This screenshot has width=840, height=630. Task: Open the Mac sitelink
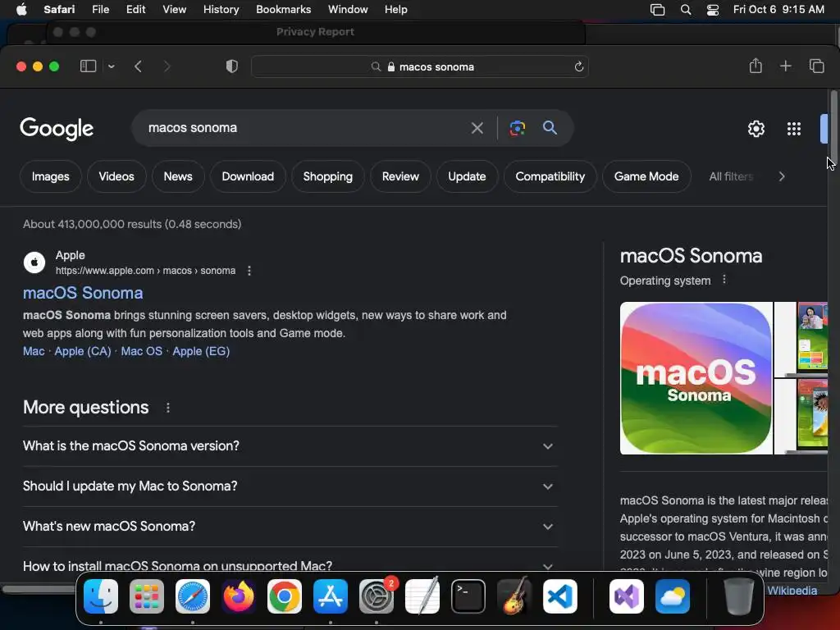pos(34,351)
